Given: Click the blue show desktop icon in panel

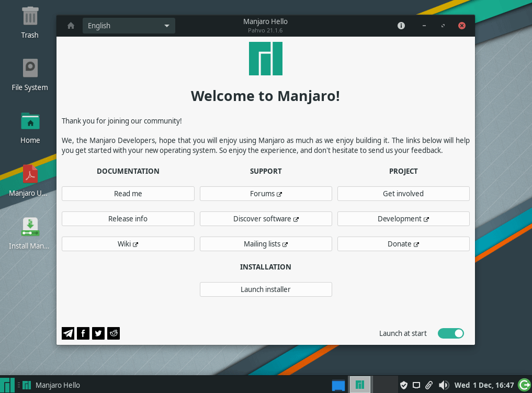Looking at the screenshot, I should [338, 385].
